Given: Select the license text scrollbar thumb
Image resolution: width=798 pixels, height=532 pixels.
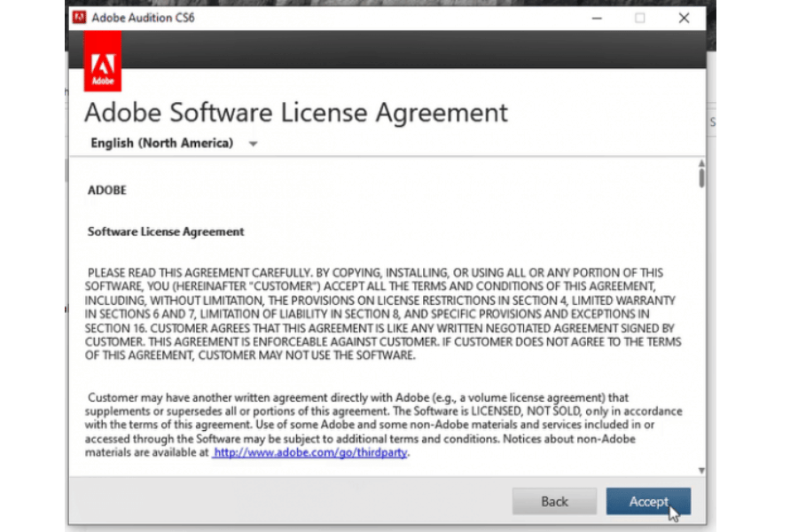Looking at the screenshot, I should click(x=701, y=178).
